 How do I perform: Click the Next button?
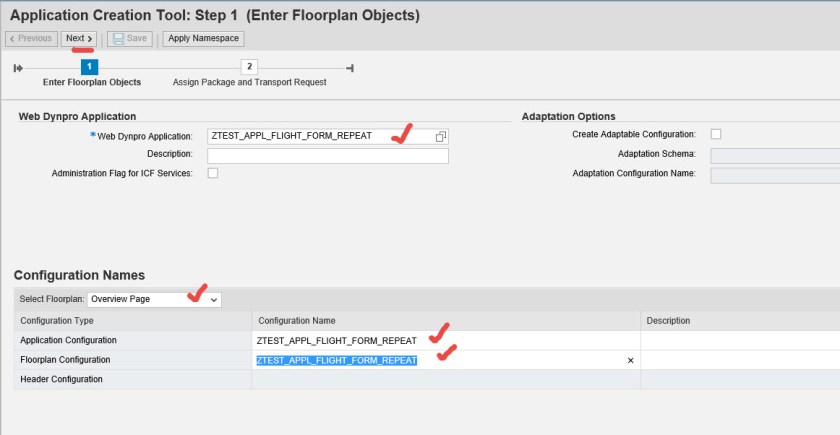tap(79, 39)
